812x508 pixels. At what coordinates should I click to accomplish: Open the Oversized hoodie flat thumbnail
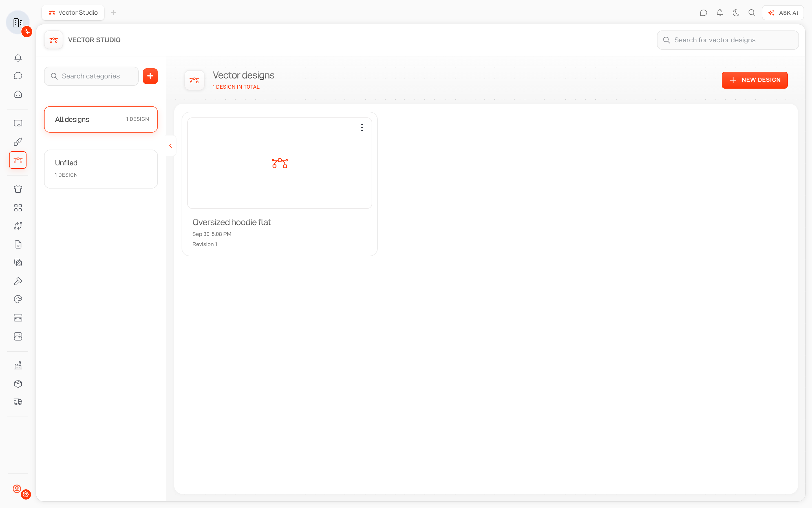tap(279, 163)
